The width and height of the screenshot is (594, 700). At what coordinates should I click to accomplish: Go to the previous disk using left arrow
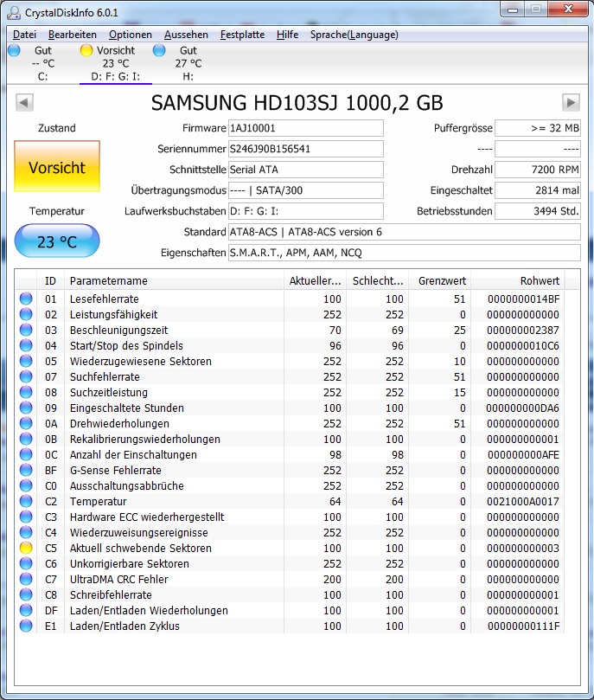click(x=24, y=103)
